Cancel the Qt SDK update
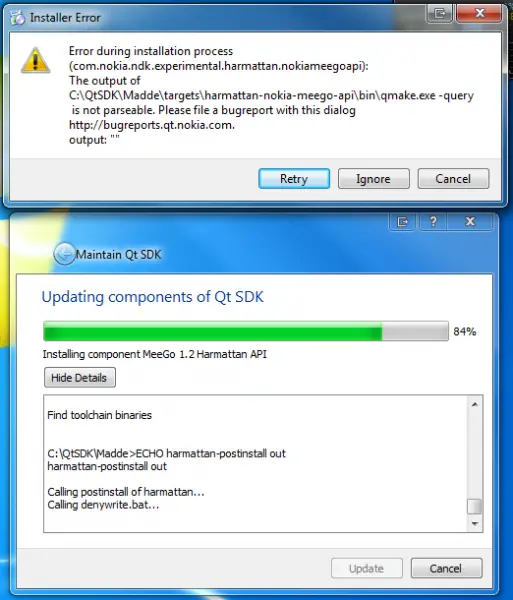The width and height of the screenshot is (513, 600). coord(446,568)
